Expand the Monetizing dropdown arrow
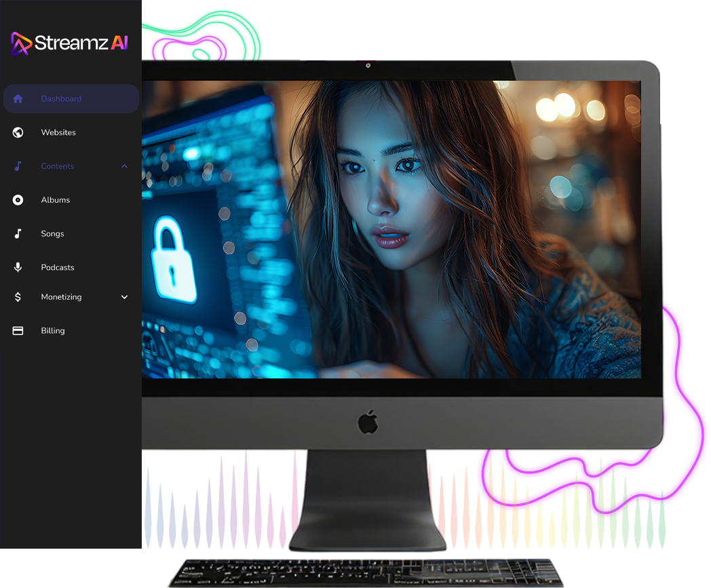The height and width of the screenshot is (588, 711). coord(124,297)
